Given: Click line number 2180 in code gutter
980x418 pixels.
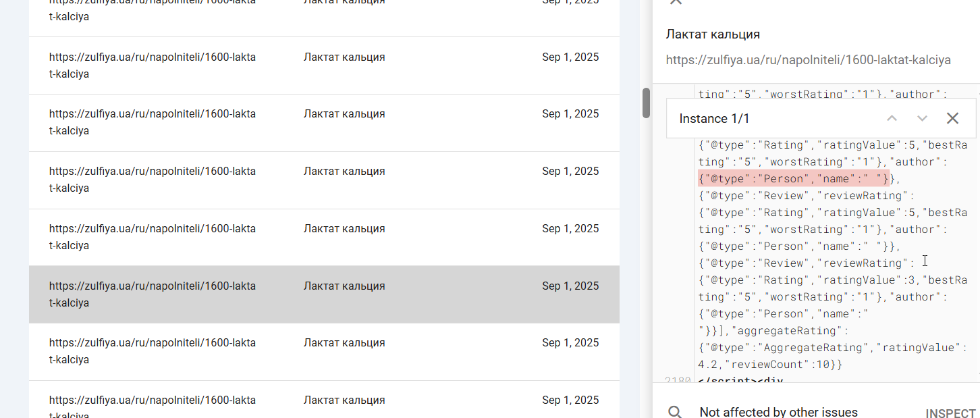Looking at the screenshot, I should (677, 381).
